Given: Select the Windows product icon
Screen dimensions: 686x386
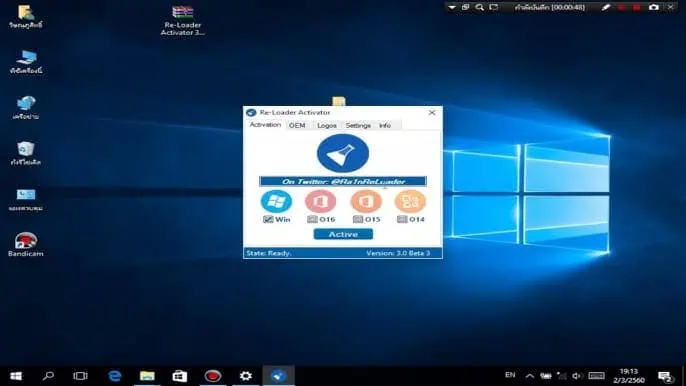Looking at the screenshot, I should 276,201.
